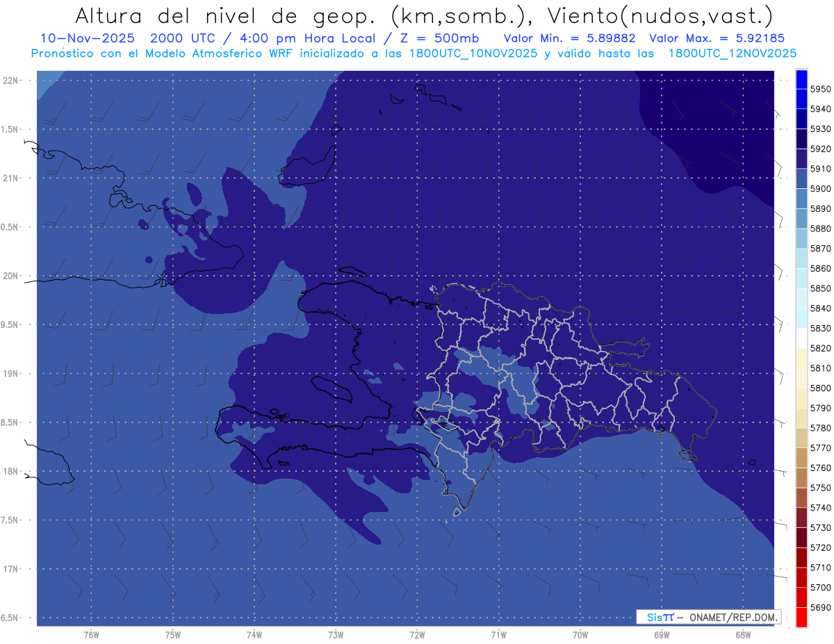834x644 pixels.
Task: Click the 'ONAMET/REP.DOM.' credit box
Action: (708, 617)
